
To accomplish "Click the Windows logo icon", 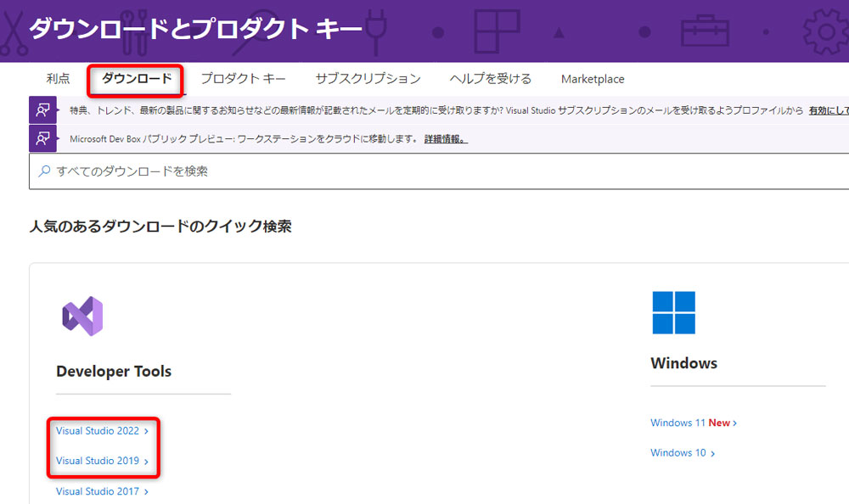I will coord(673,313).
